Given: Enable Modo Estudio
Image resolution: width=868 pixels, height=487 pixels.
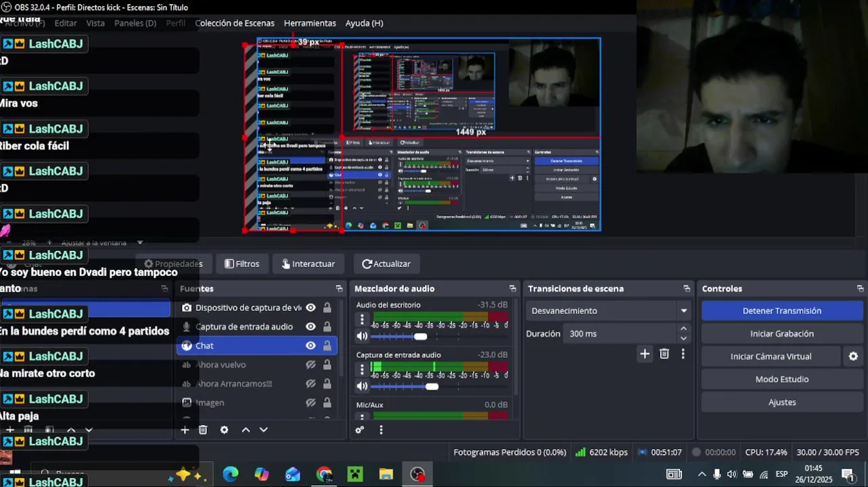Looking at the screenshot, I should (782, 379).
